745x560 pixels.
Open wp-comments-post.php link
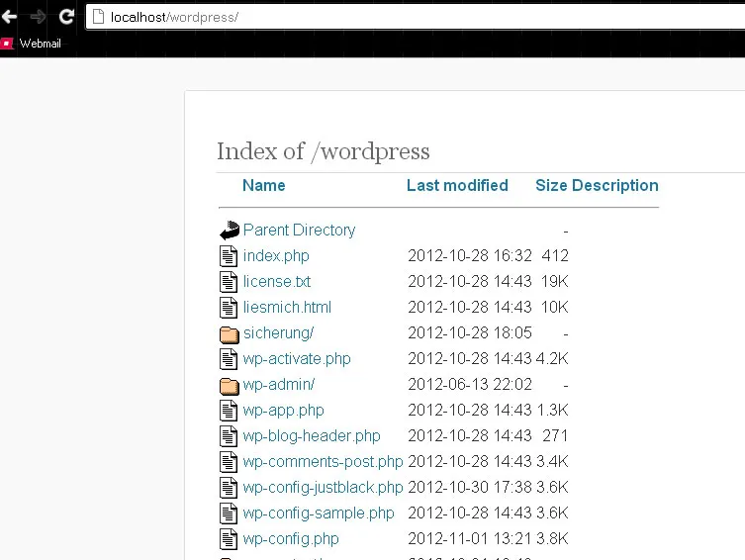tap(324, 462)
